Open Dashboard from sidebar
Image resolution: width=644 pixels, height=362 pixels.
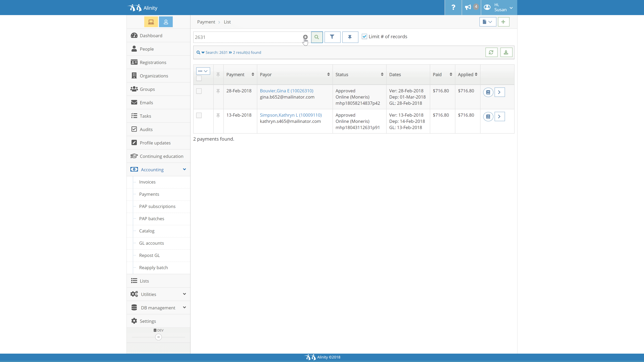coord(158,36)
